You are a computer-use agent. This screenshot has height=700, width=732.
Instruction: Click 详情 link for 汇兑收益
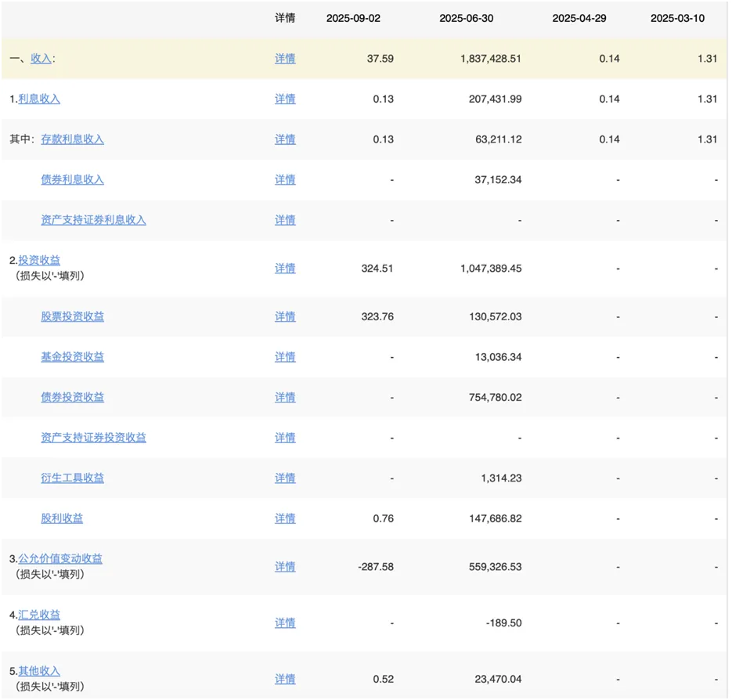coord(285,623)
